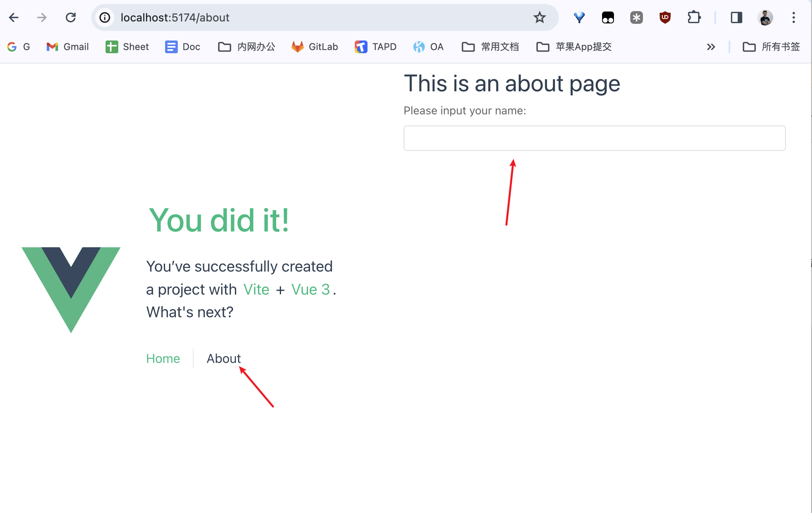Bookmark this page with the star icon
Screen dimensions: 812x513
(x=539, y=17)
